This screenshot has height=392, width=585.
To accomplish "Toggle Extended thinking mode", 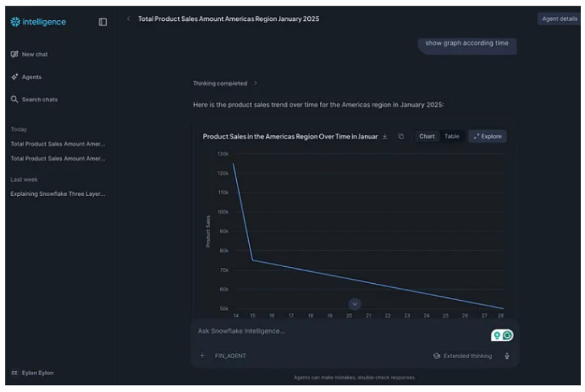I will (463, 356).
